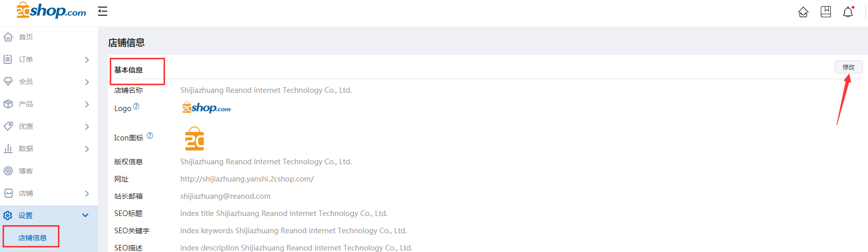Viewport: 868px width, 252px height.
Task: Expand the 产品 products menu chevron
Action: click(87, 104)
